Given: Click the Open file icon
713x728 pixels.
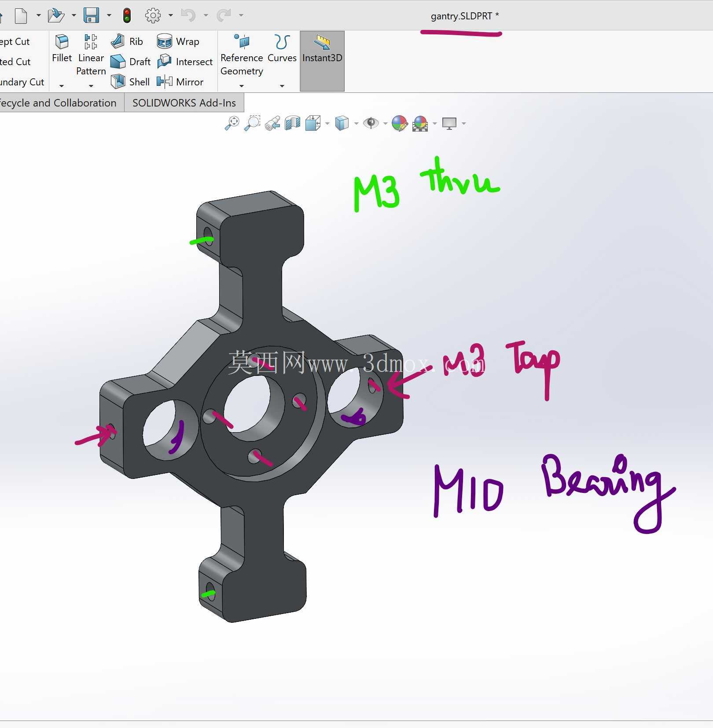Looking at the screenshot, I should coord(55,15).
